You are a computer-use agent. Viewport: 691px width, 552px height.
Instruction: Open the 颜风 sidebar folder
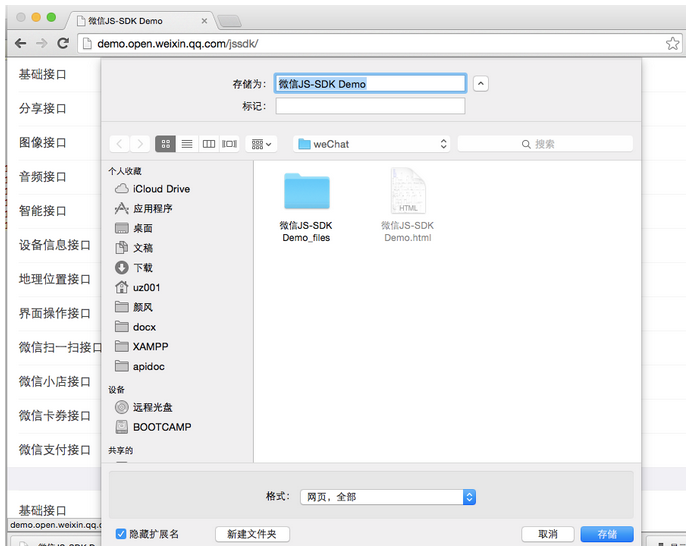tap(134, 307)
